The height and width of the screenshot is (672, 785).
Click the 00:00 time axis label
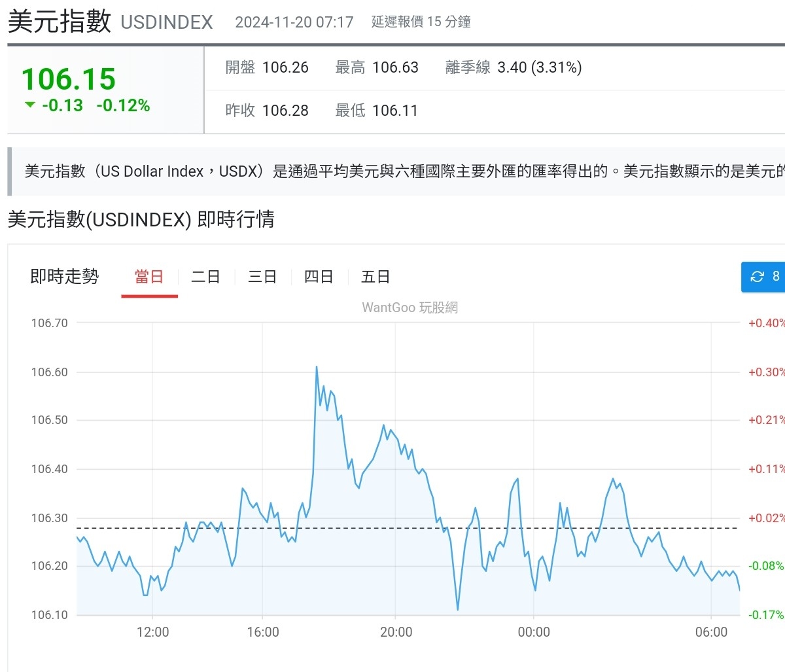pyautogui.click(x=534, y=632)
